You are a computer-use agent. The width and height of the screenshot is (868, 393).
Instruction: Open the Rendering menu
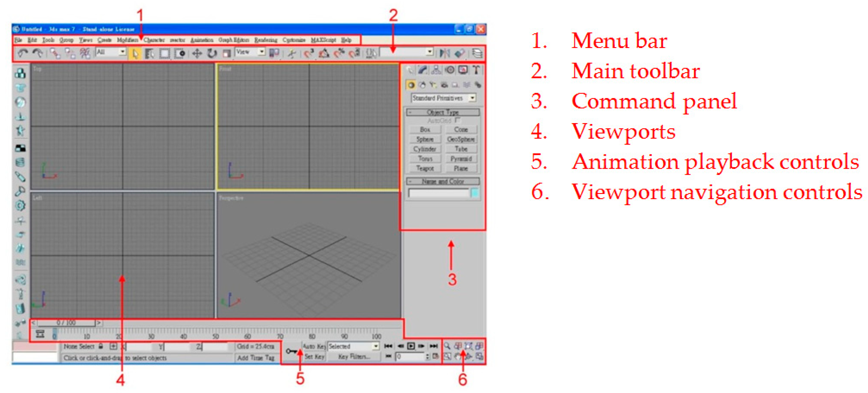tap(266, 40)
